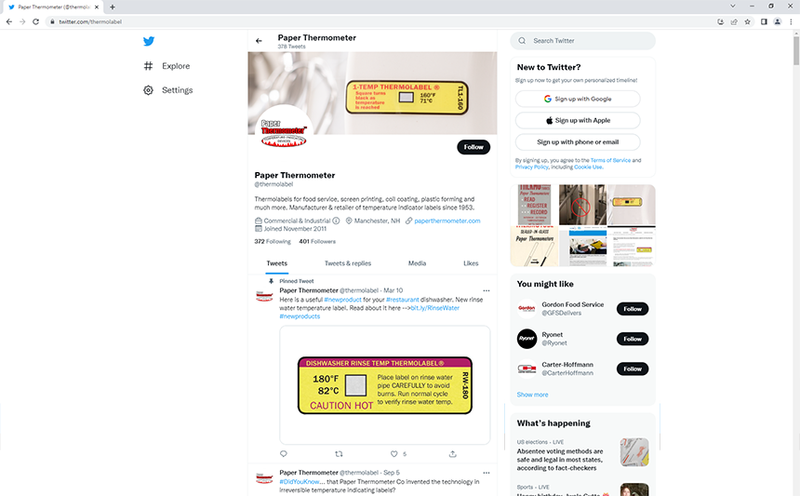Open info icon next to Commercial & Industrial
Screen dimensions: 800x496
(x=336, y=221)
